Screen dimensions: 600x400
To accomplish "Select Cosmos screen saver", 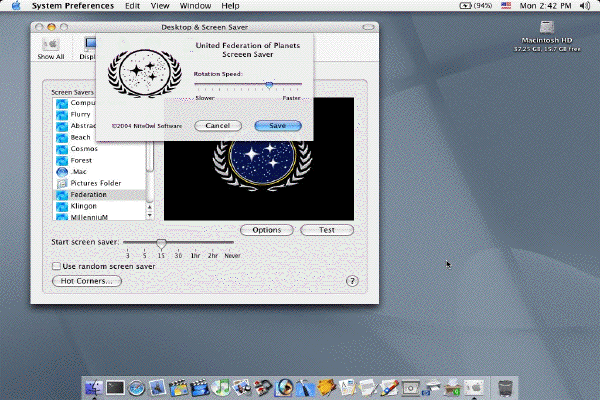I will point(99,149).
